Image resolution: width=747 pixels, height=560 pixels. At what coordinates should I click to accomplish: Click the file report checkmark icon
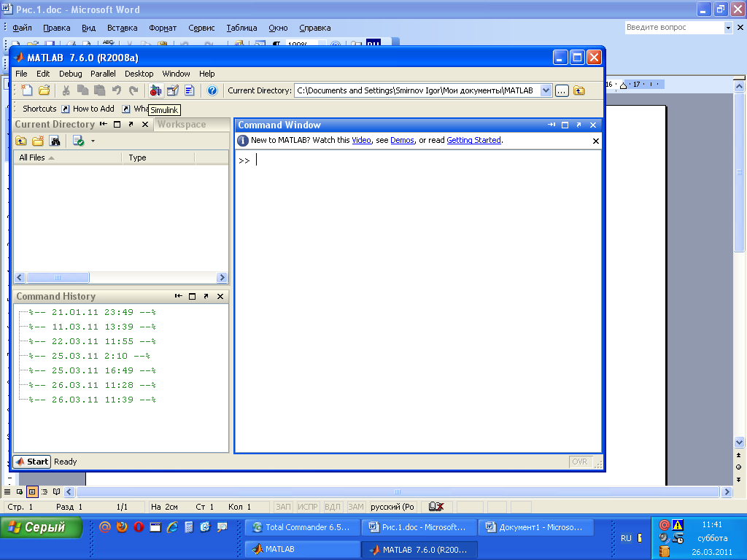pos(78,141)
